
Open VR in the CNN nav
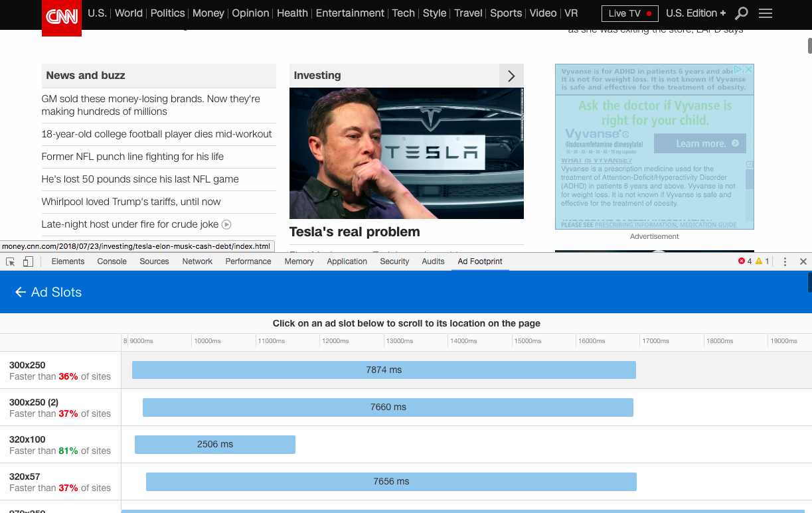(x=571, y=13)
